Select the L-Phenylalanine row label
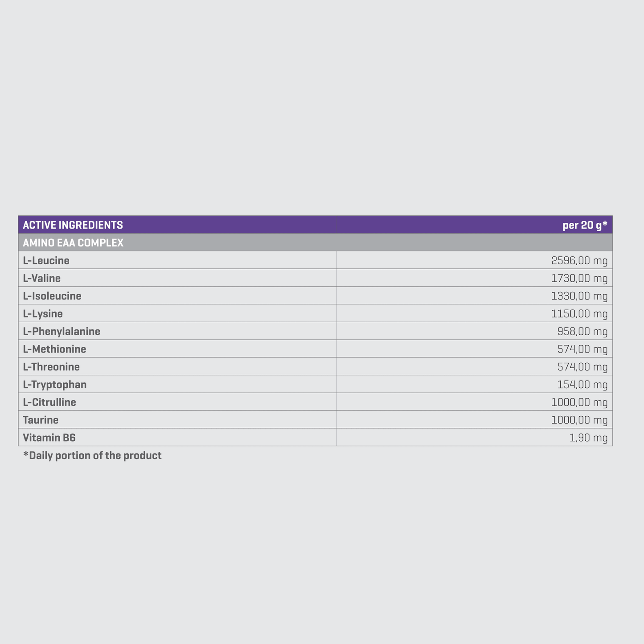The image size is (644, 644). pos(62,332)
